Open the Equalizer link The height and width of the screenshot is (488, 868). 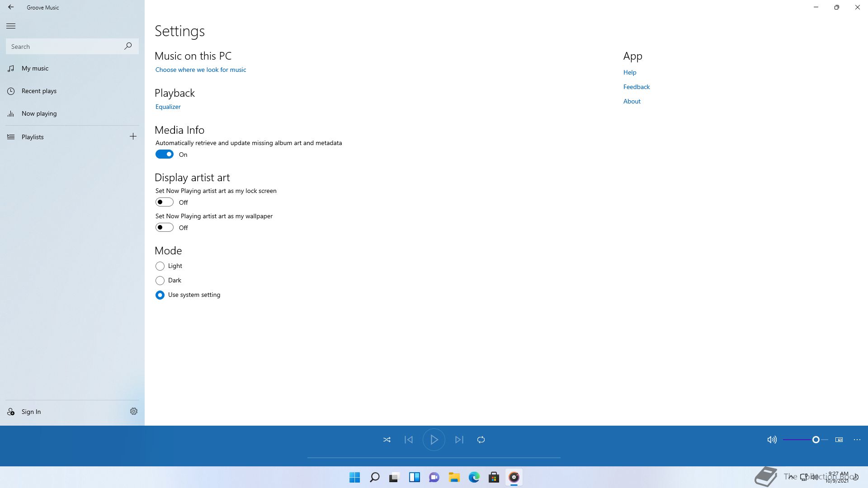(168, 107)
